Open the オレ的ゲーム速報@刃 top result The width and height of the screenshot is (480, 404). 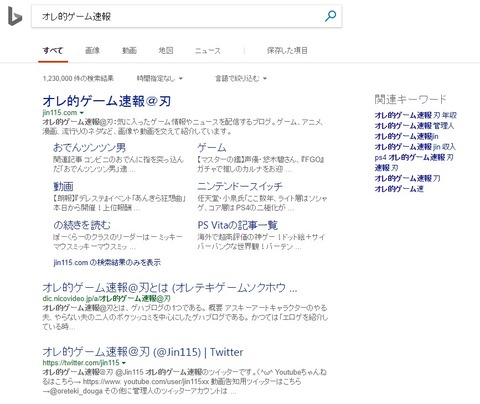[x=107, y=101]
